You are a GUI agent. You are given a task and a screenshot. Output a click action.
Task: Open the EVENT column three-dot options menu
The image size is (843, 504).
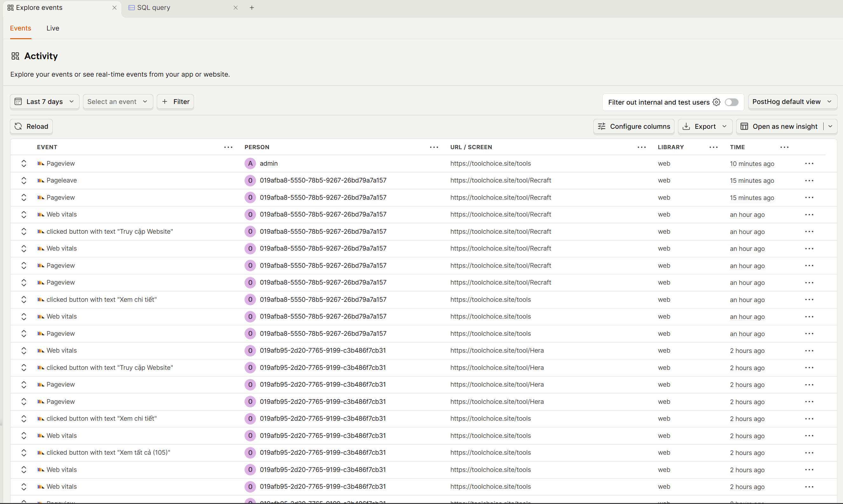[x=228, y=147]
